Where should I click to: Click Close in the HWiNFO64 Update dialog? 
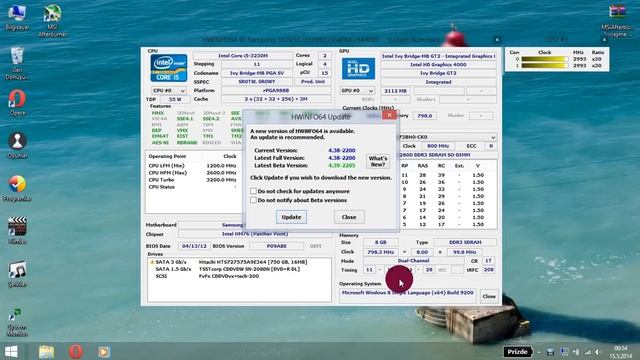[349, 217]
